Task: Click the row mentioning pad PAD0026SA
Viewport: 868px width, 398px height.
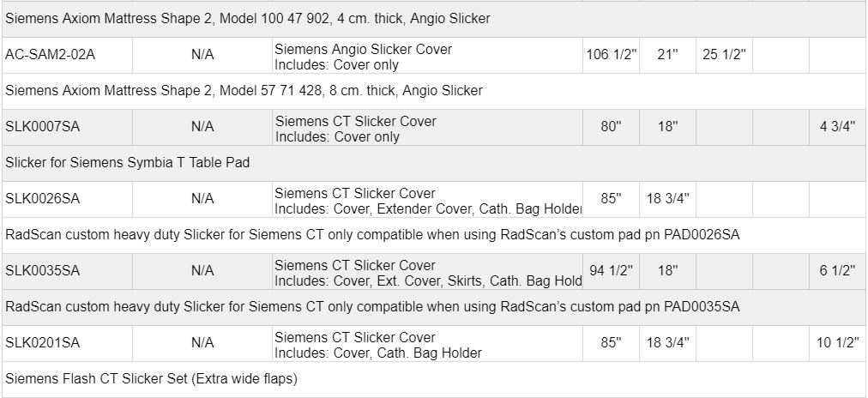Action: pyautogui.click(x=372, y=234)
